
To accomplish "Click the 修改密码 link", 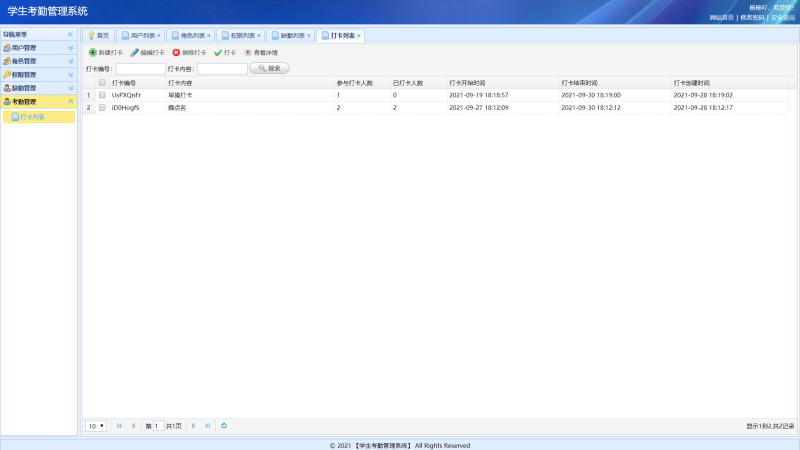I will (x=753, y=17).
